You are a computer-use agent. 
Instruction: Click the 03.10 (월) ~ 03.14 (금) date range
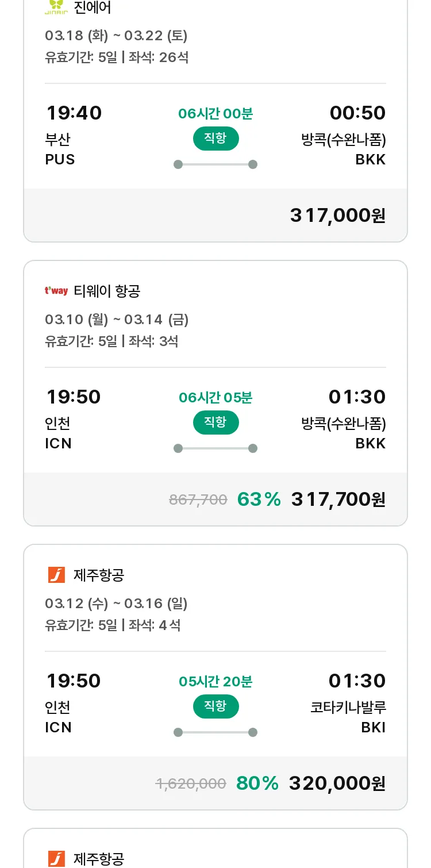[x=117, y=320]
